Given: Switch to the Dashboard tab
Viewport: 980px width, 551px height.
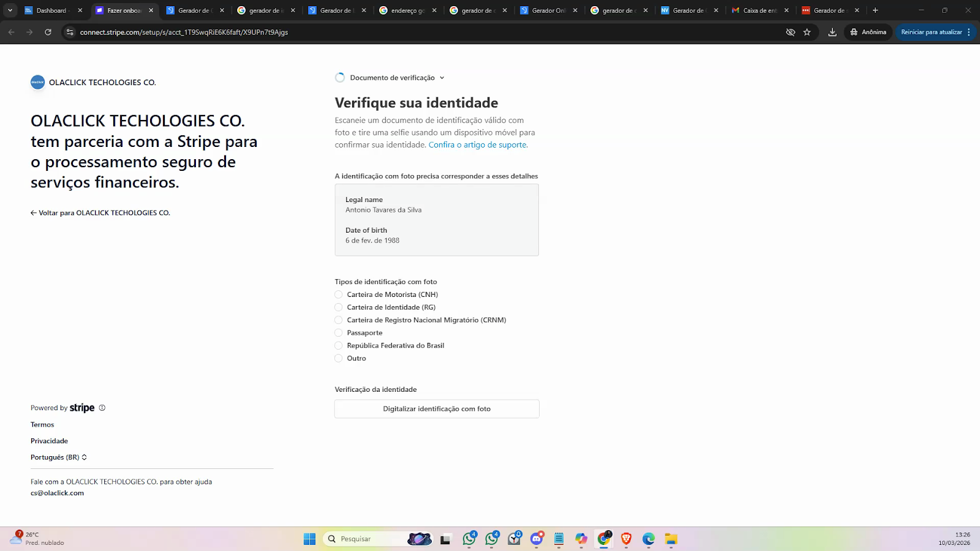Looking at the screenshot, I should point(51,10).
